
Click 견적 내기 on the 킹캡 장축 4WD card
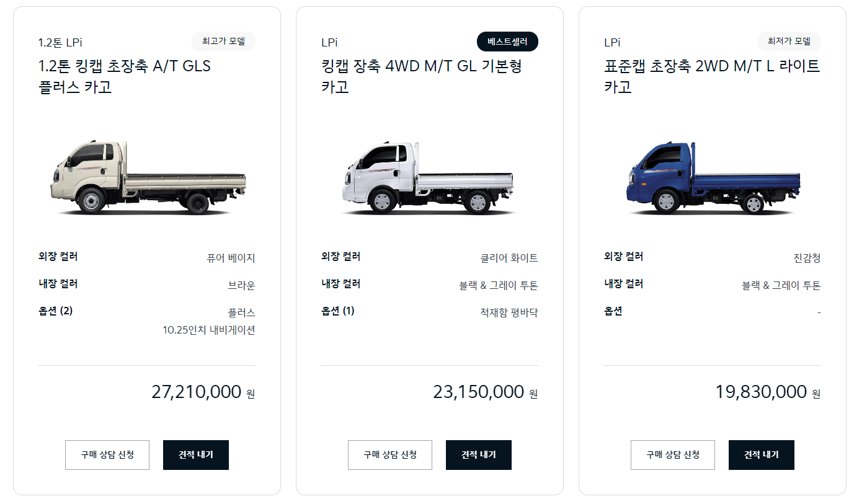[479, 454]
